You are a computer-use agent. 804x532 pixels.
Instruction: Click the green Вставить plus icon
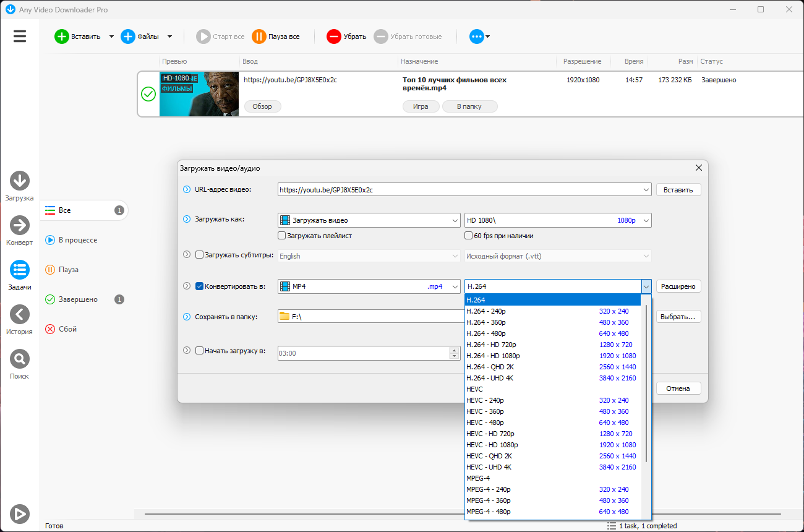[62, 36]
